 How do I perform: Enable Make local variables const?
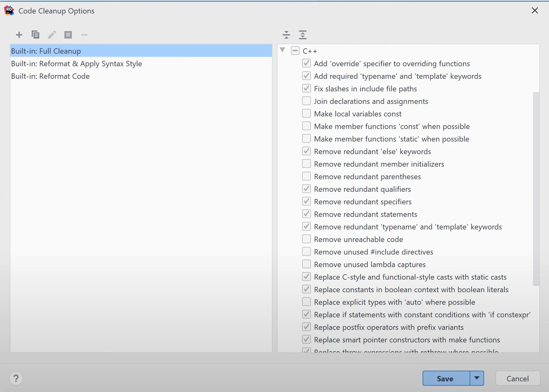[x=306, y=113]
